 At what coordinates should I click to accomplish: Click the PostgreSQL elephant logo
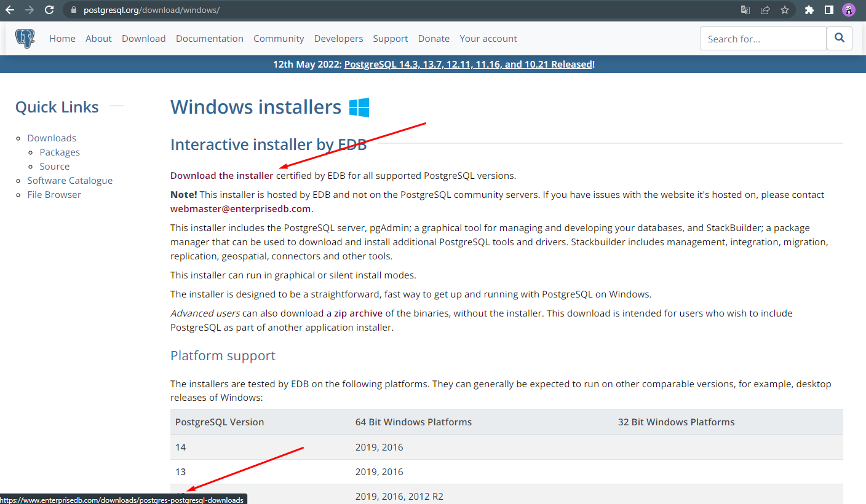[25, 38]
